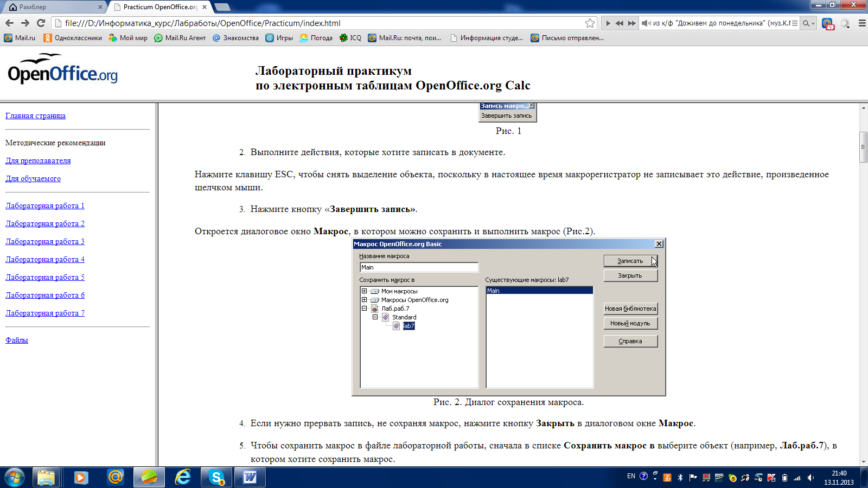The image size is (868, 488).
Task: Open the Одноклассники bookmark
Action: click(x=73, y=38)
